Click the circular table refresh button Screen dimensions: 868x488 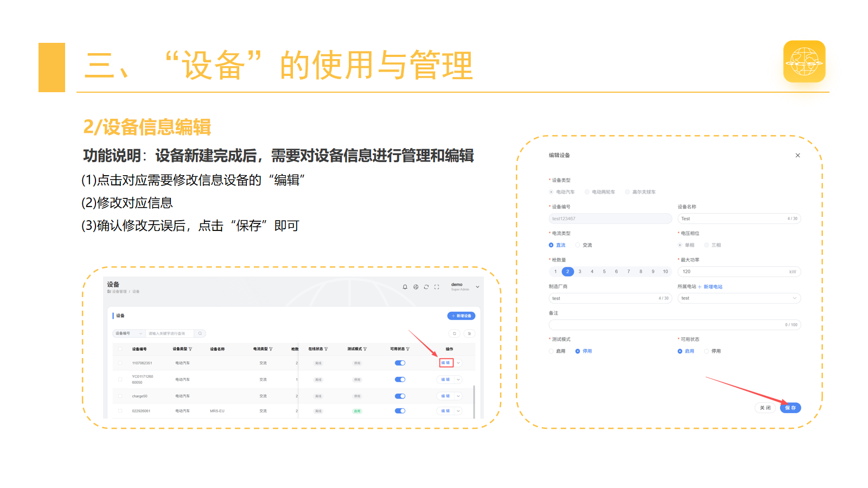tap(455, 333)
